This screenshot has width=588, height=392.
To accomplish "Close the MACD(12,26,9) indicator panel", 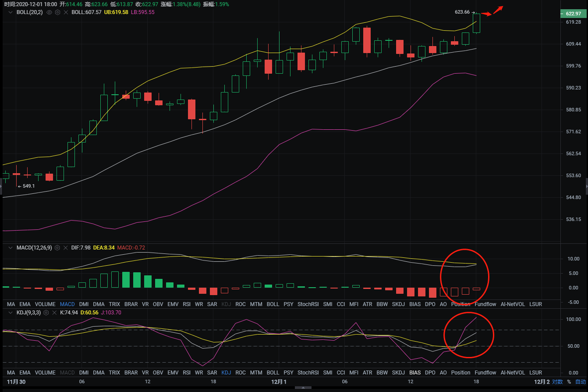I will 66,248.
